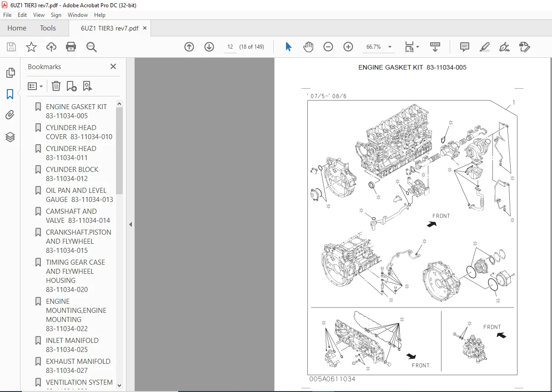Open CYLINDER BLOCK 83-11034-012 bookmark

point(72,174)
